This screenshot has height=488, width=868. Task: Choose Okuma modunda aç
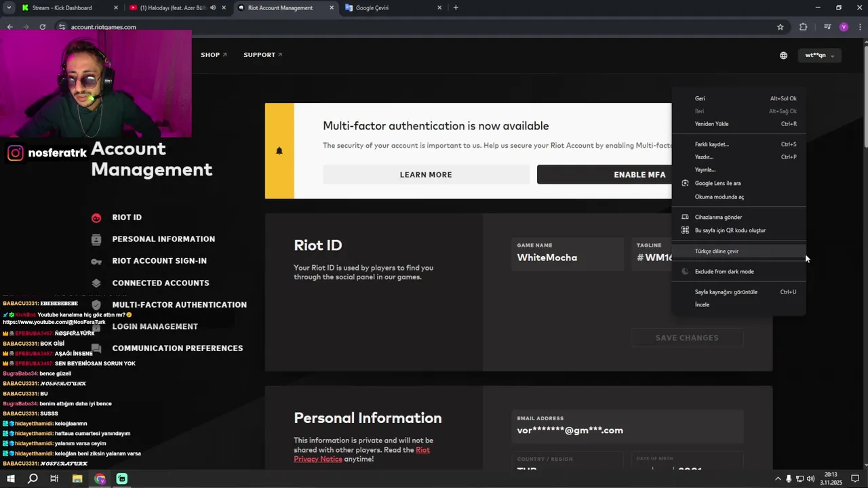tap(738, 197)
